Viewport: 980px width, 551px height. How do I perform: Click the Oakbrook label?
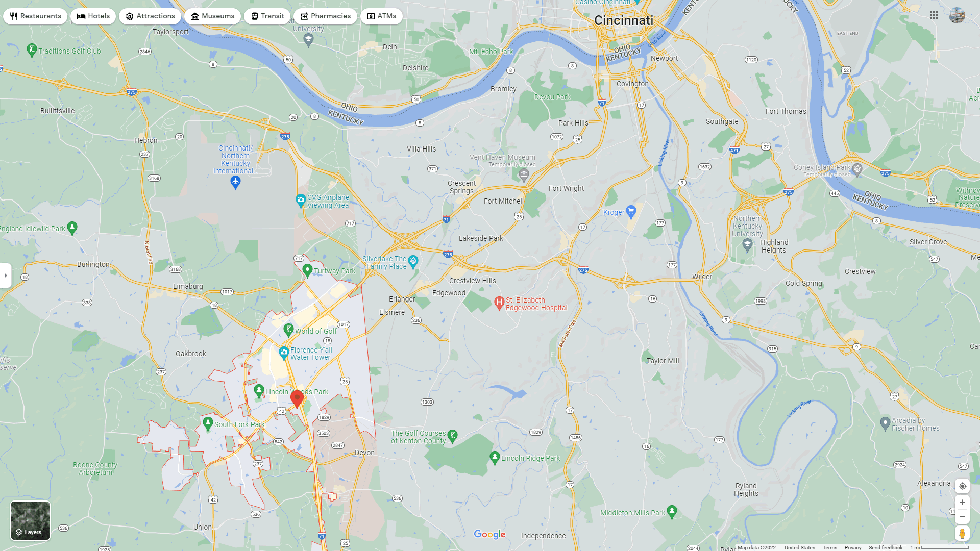tap(191, 354)
